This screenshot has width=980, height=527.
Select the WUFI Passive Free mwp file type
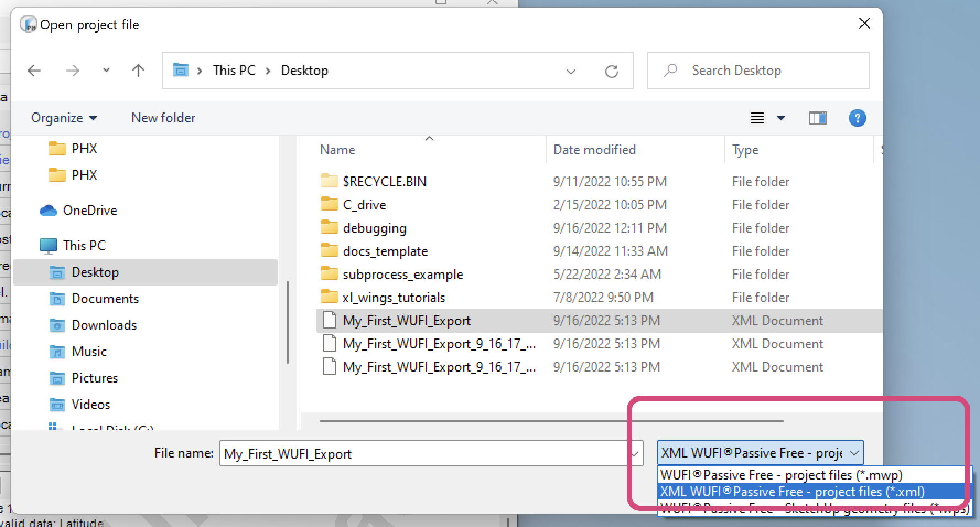coord(780,475)
